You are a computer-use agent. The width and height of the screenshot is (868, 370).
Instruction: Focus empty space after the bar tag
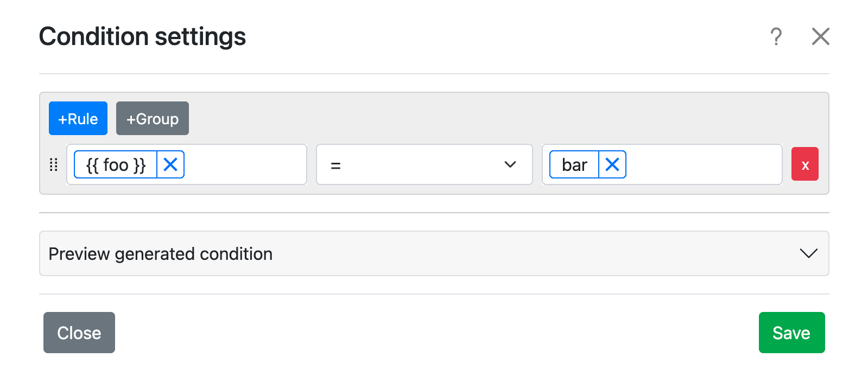(x=703, y=164)
